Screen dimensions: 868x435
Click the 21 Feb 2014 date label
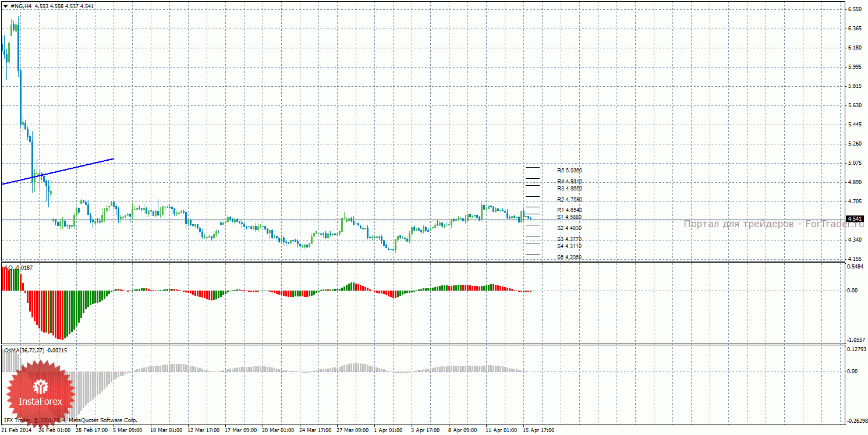pyautogui.click(x=17, y=430)
